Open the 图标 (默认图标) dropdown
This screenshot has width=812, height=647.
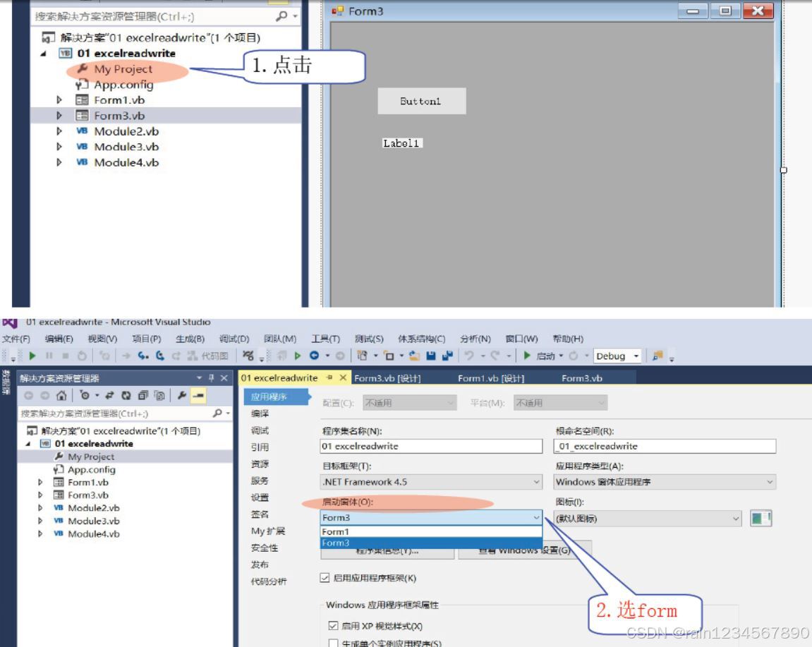(x=648, y=518)
